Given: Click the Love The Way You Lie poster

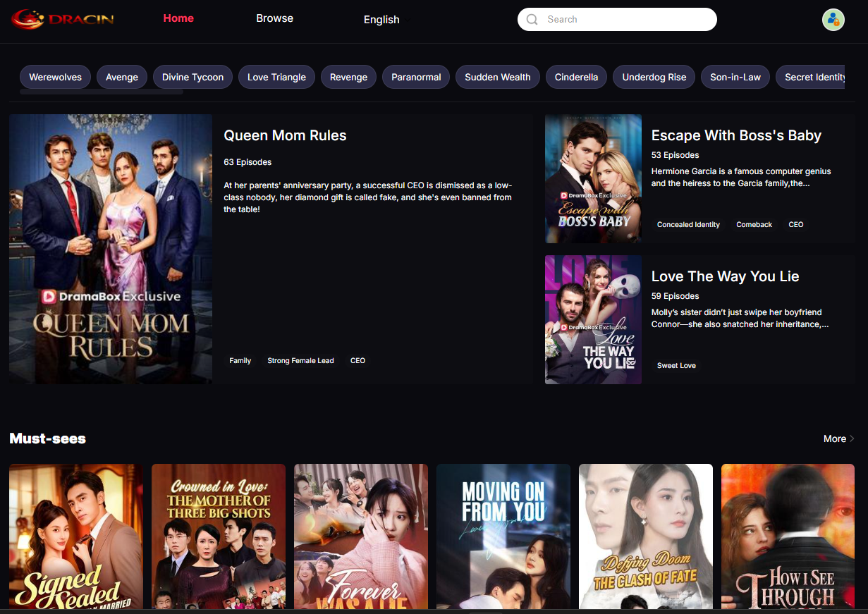Looking at the screenshot, I should point(593,319).
